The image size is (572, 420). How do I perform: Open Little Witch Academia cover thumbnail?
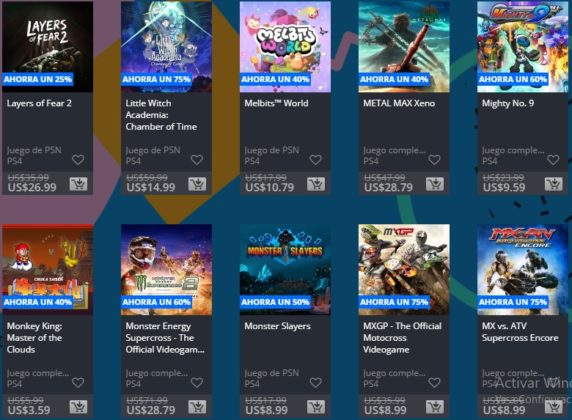pyautogui.click(x=166, y=47)
